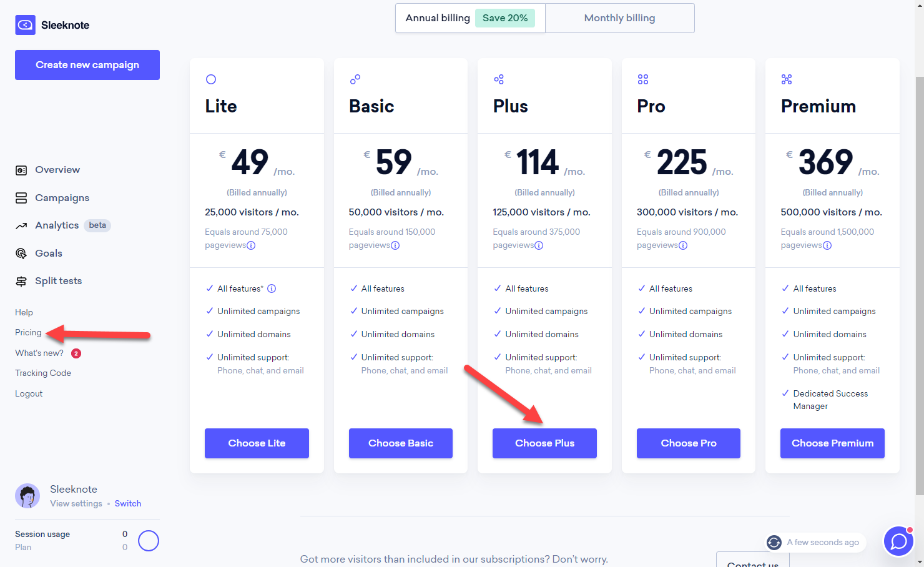Select Annual billing with Save 20%
Image resolution: width=924 pixels, height=567 pixels.
[468, 18]
